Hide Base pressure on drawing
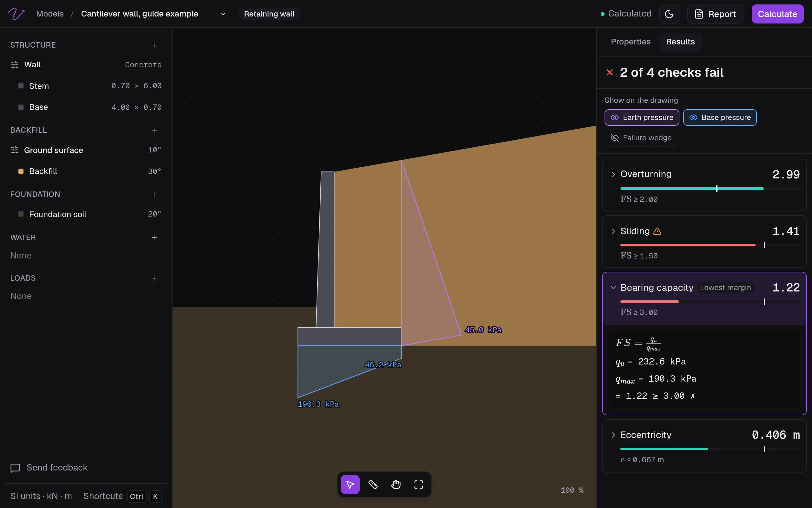This screenshot has width=812, height=508. coord(720,117)
